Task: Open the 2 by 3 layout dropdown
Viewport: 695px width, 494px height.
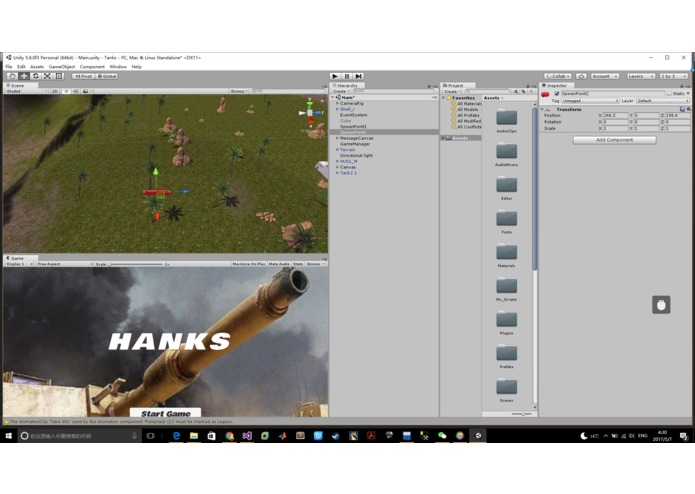Action: (673, 76)
